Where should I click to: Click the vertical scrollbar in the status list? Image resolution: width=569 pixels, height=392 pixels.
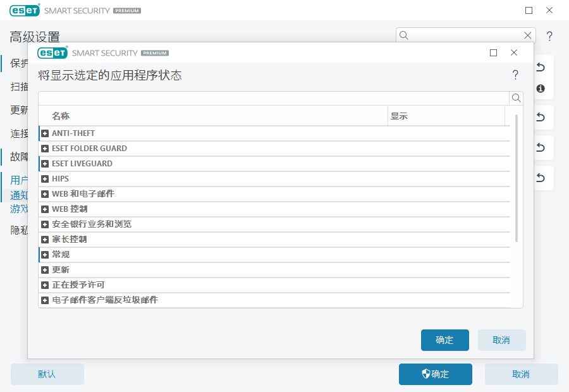pos(517,178)
